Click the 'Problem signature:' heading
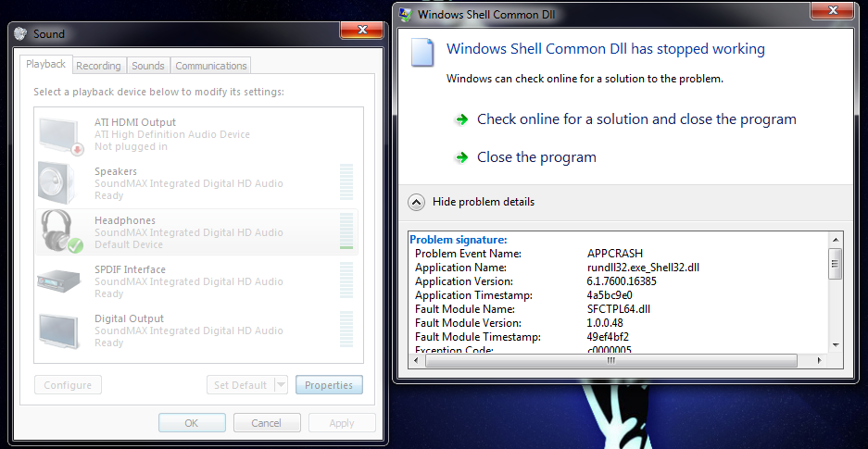868x449 pixels. [x=459, y=240]
